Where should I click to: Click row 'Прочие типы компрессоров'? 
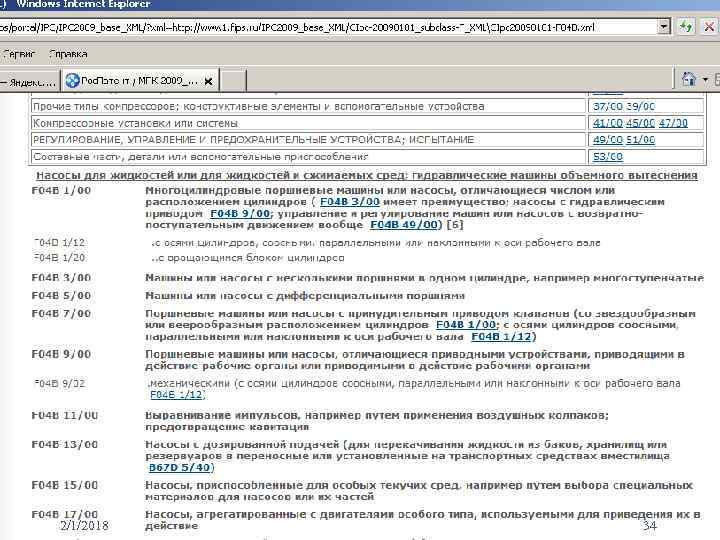coord(308,107)
